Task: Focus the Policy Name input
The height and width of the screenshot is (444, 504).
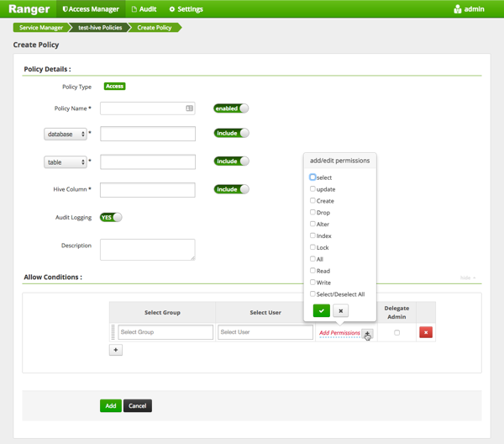Action: tap(148, 108)
